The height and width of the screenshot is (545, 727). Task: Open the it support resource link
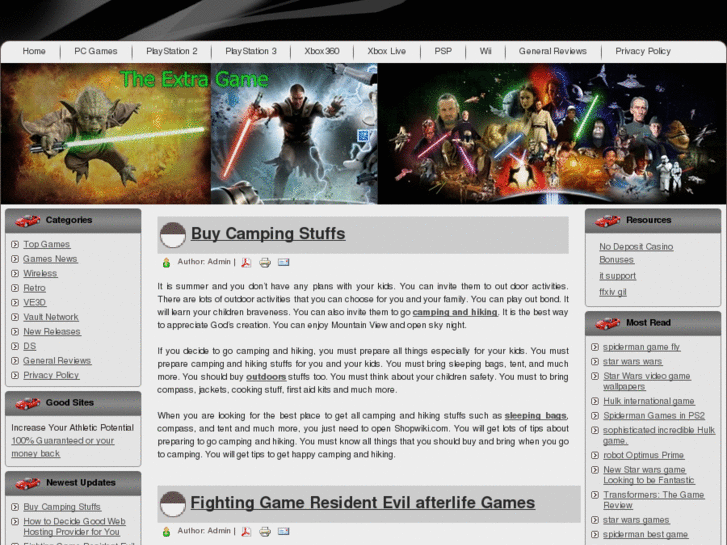pyautogui.click(x=618, y=276)
